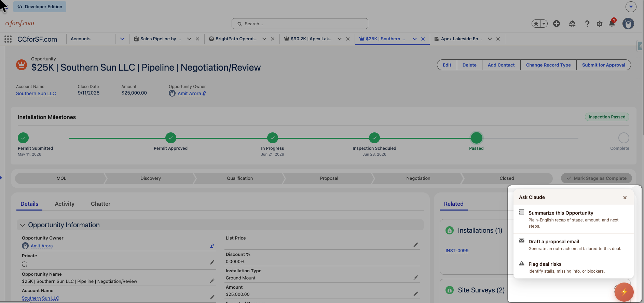Close the Apex Lakeside En... tab
The height and width of the screenshot is (303, 644).
pyautogui.click(x=498, y=39)
